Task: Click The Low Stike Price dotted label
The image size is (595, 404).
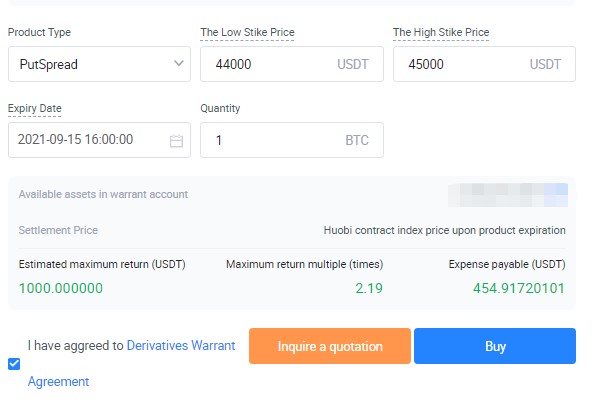Action: pos(247,33)
